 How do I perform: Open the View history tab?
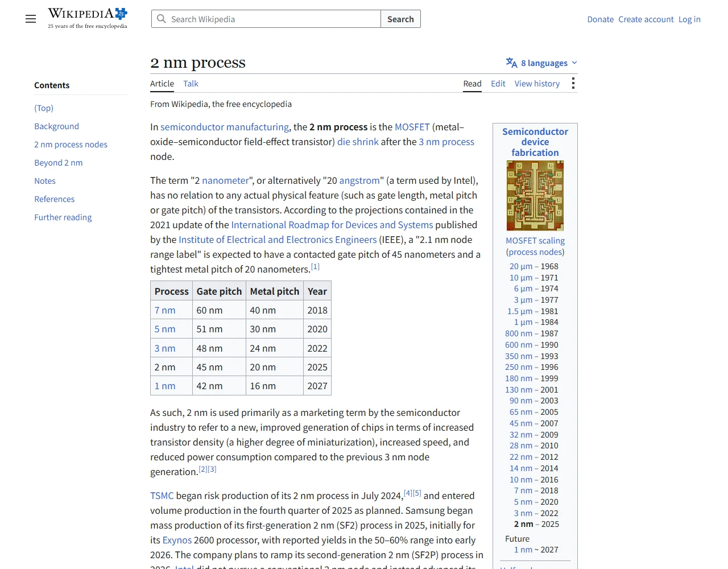pos(537,84)
